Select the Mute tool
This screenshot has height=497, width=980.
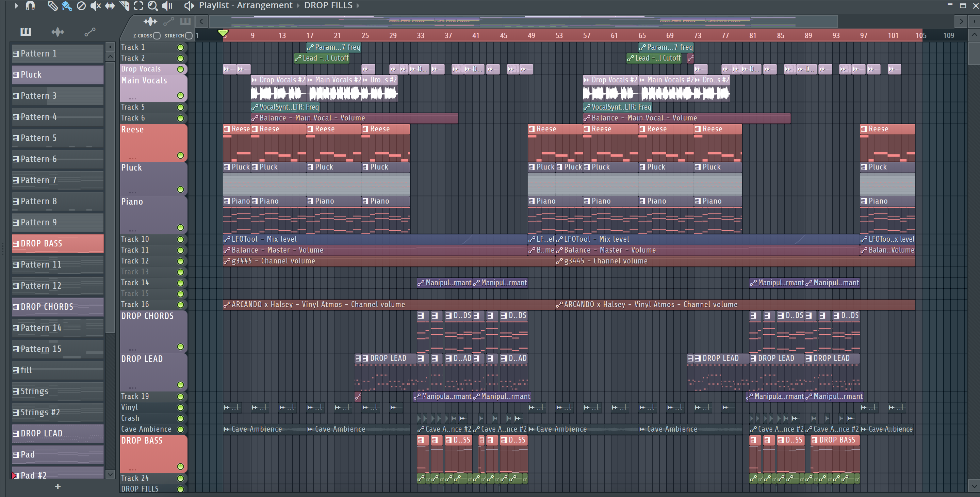coord(95,6)
